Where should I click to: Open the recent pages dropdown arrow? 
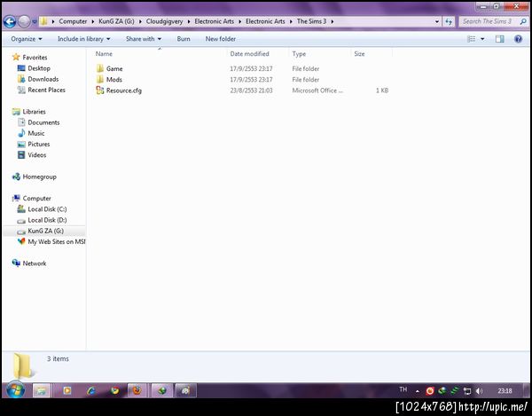coord(35,21)
